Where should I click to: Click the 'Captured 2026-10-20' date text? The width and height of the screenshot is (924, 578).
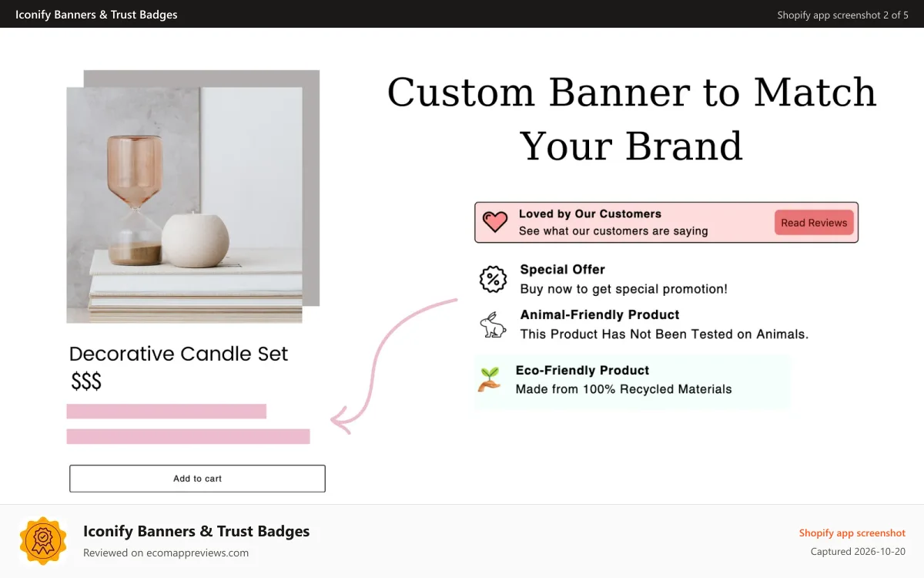858,552
